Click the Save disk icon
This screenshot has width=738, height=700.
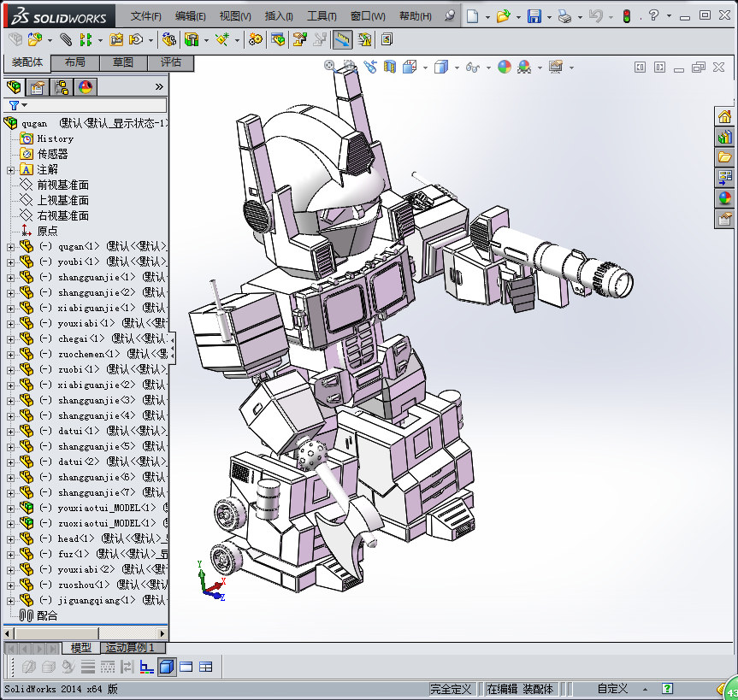point(534,16)
